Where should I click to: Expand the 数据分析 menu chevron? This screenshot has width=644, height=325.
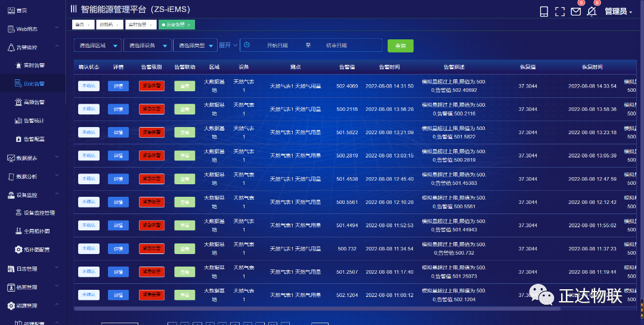(57, 175)
